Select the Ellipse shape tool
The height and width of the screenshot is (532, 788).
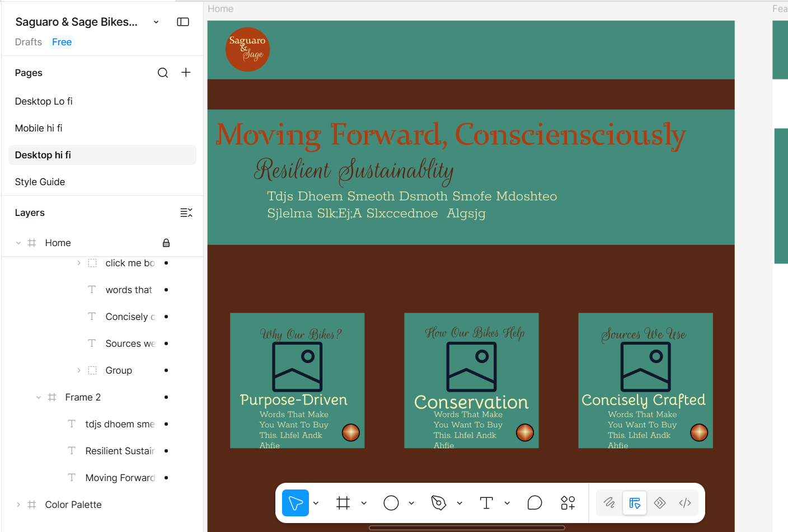(391, 503)
